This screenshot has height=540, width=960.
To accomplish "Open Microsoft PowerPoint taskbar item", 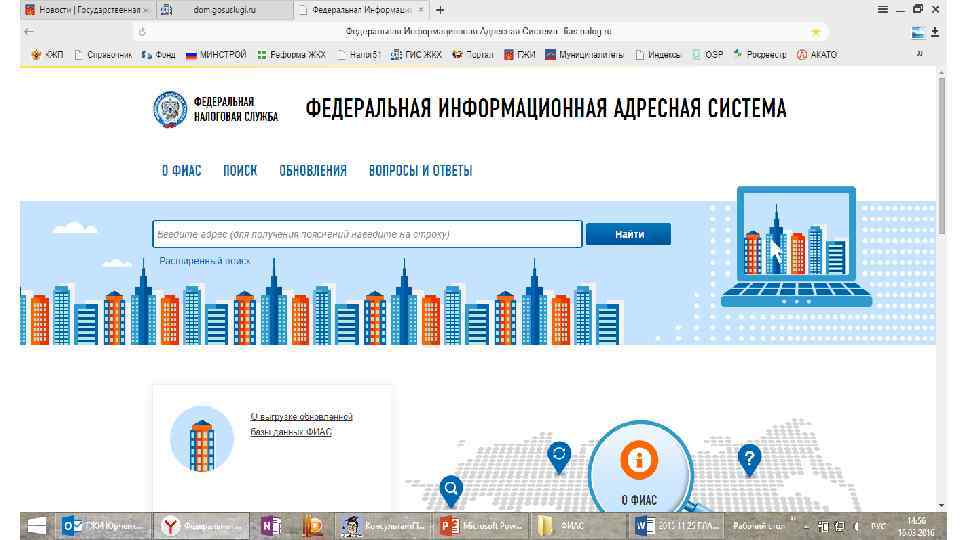I will pyautogui.click(x=482, y=526).
